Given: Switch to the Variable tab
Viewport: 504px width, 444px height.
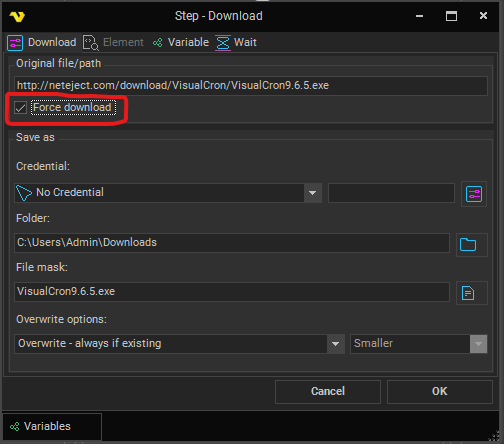Looking at the screenshot, I should point(181,43).
